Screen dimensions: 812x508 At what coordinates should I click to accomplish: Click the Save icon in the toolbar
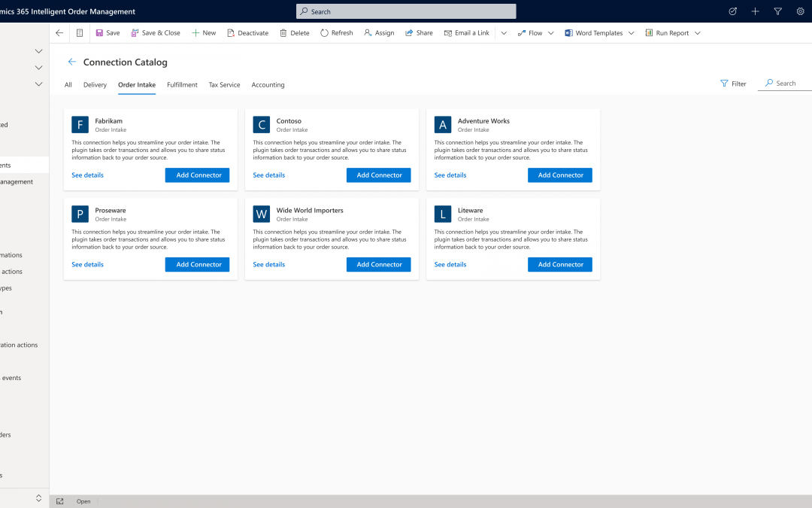[100, 32]
